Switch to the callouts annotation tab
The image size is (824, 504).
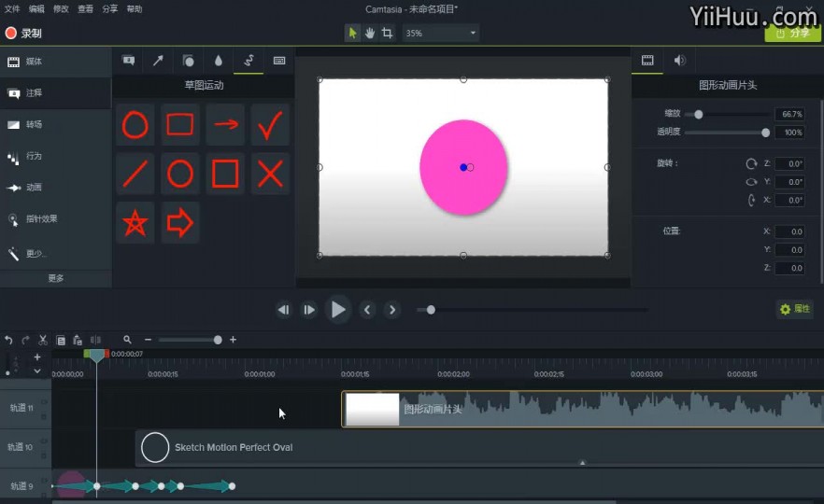click(128, 61)
